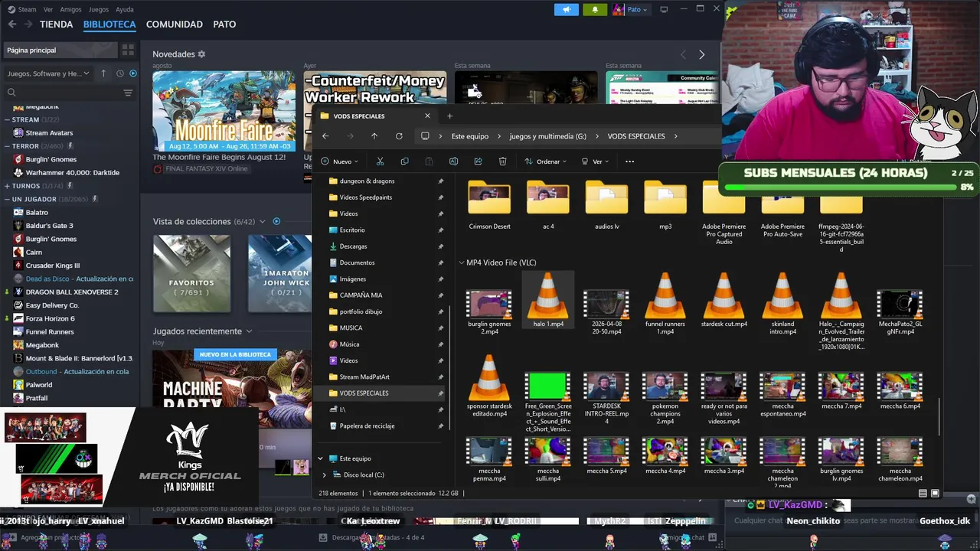Open Steam notifications bell
Screen dimensions: 980x551
[595, 9]
